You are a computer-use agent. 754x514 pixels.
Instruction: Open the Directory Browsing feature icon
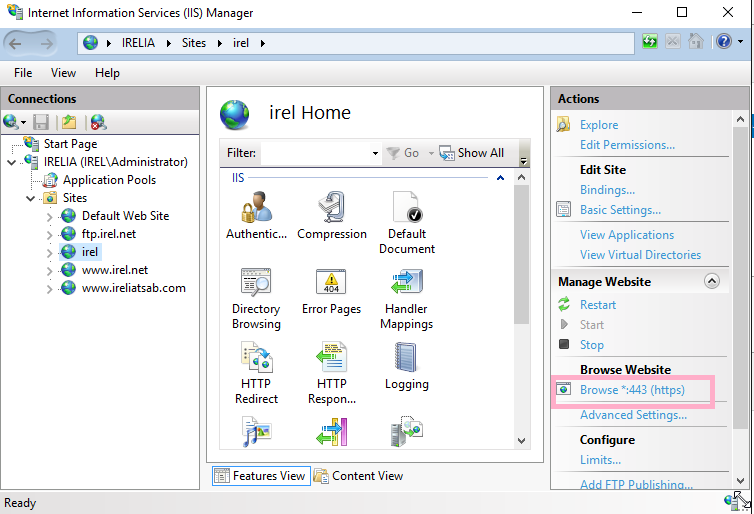(x=256, y=282)
